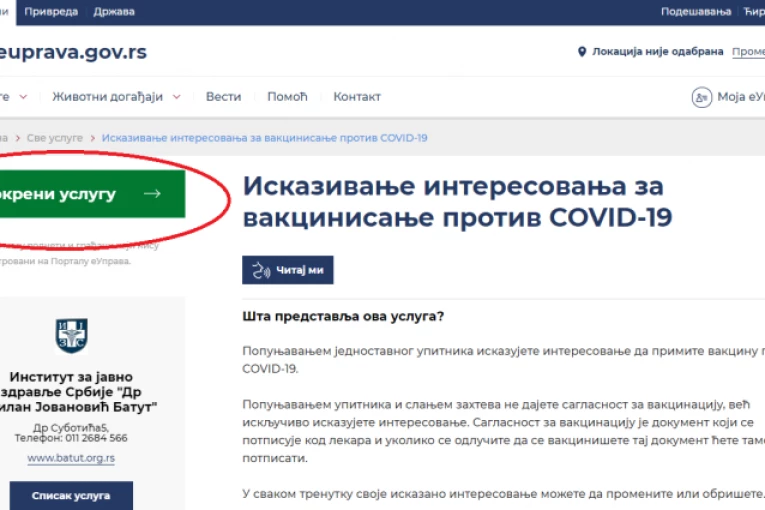Open the Моја еУправа user icon
The width and height of the screenshot is (765, 510).
tap(701, 97)
